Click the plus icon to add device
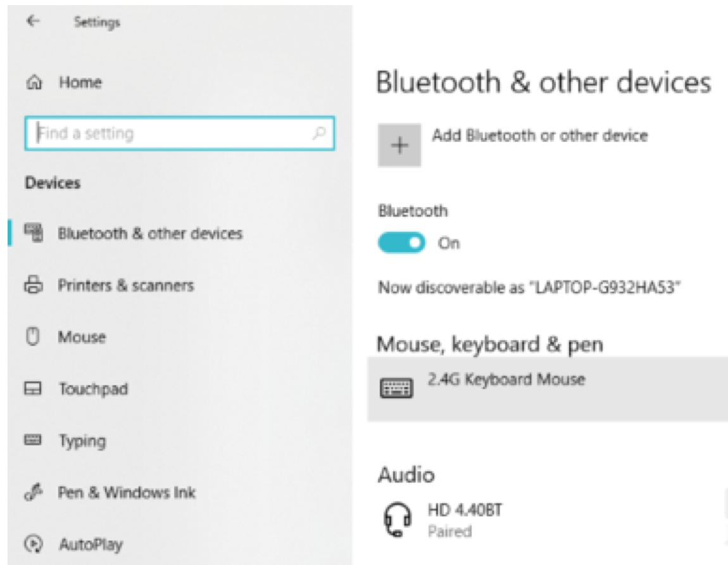728x565 pixels. 399,145
